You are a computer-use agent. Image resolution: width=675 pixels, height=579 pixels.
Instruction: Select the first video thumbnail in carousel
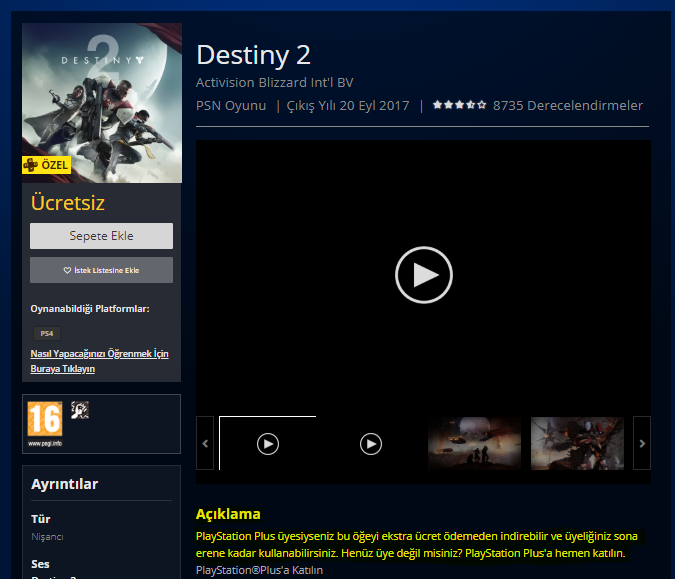tap(268, 444)
